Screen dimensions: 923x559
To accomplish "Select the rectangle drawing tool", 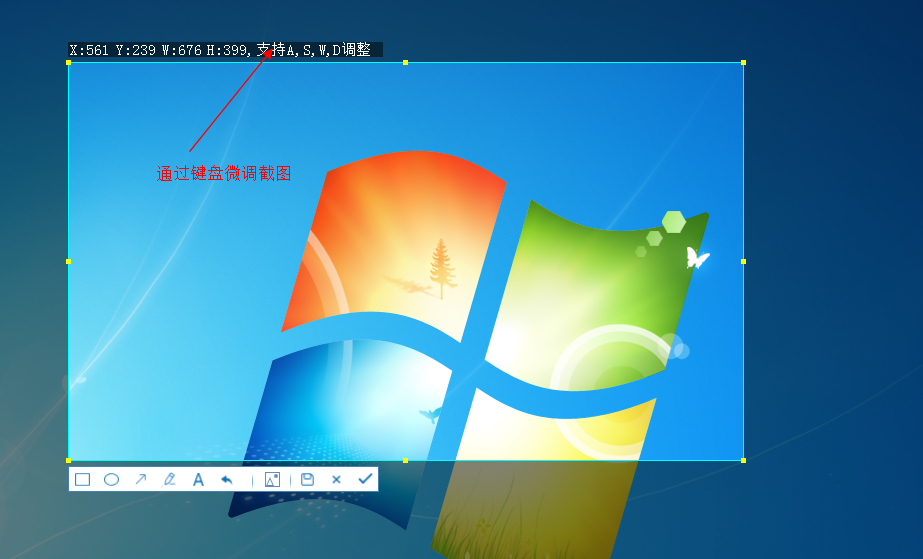I will click(82, 480).
